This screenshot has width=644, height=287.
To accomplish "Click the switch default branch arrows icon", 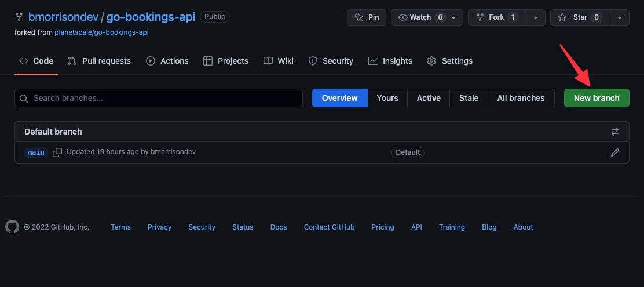I will coord(615,132).
